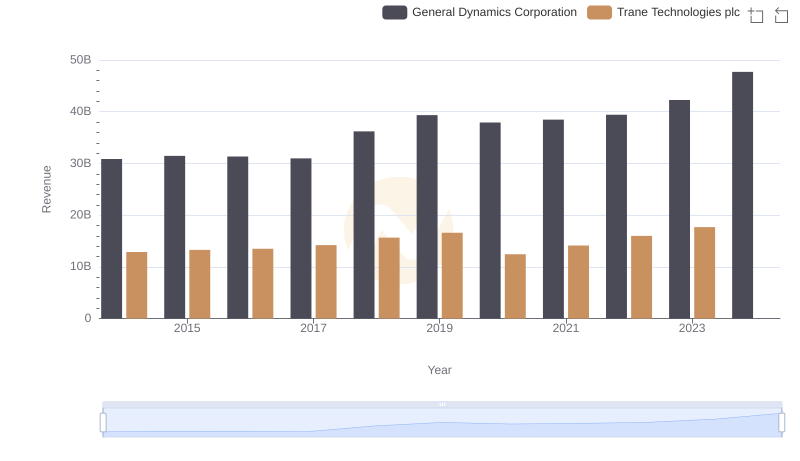Click the Trane Technologies bar for 2019
Screen dimensions: 800x461
pyautogui.click(x=452, y=276)
